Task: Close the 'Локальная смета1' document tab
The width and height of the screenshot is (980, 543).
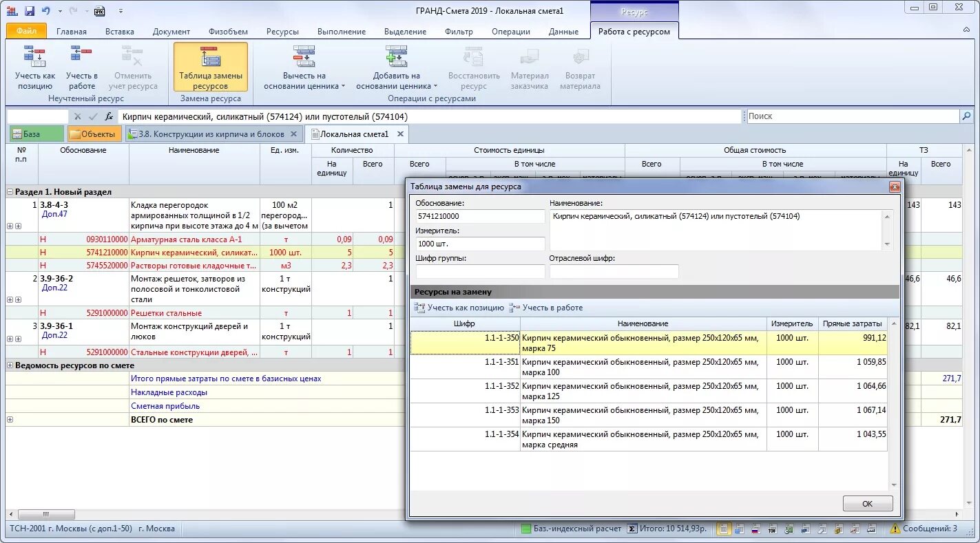Action: [x=401, y=134]
